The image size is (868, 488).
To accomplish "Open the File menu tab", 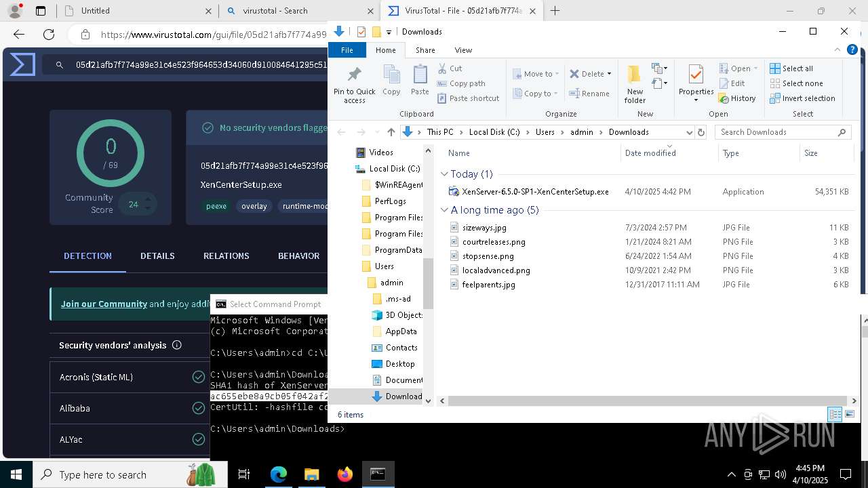I will 347,50.
